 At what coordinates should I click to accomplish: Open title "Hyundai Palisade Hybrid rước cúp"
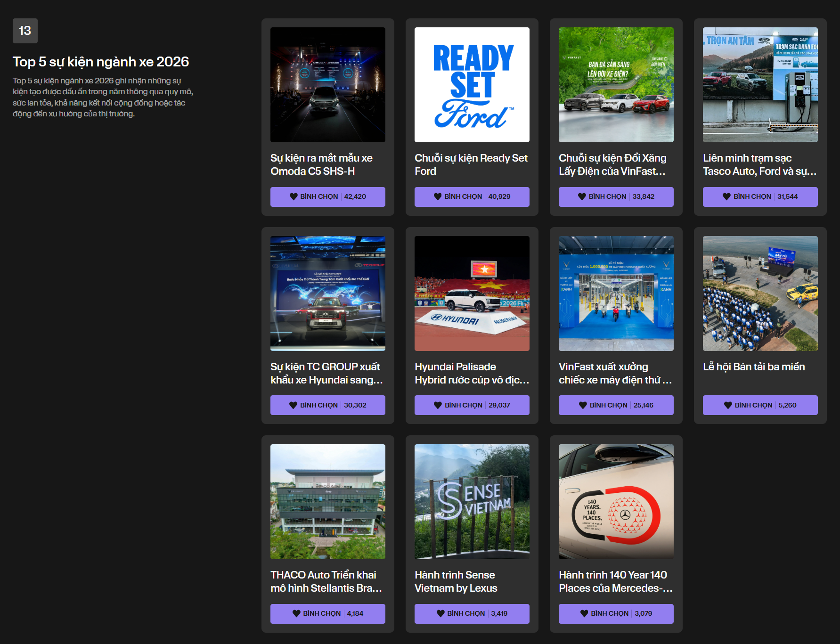pyautogui.click(x=472, y=373)
